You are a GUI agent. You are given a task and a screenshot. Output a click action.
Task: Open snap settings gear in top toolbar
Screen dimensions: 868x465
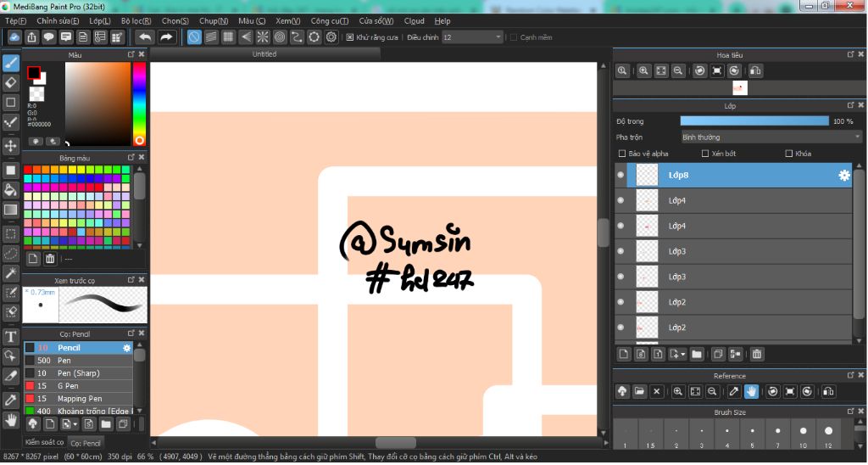tap(331, 37)
